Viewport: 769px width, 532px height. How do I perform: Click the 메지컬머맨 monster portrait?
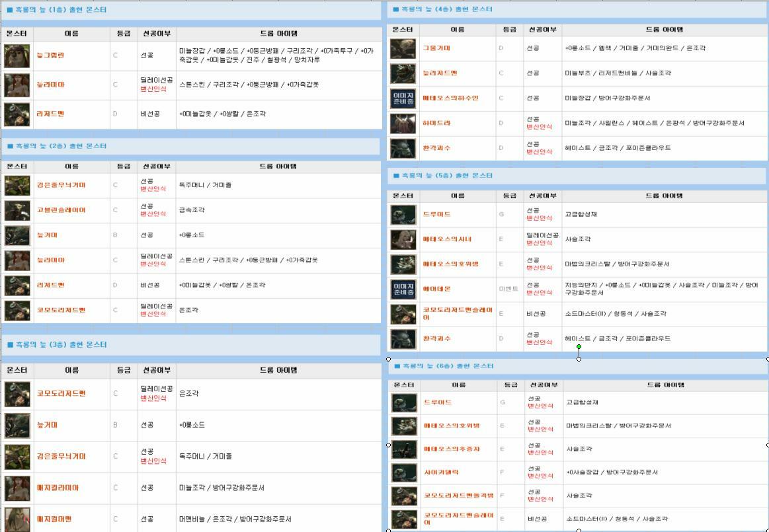(x=17, y=519)
